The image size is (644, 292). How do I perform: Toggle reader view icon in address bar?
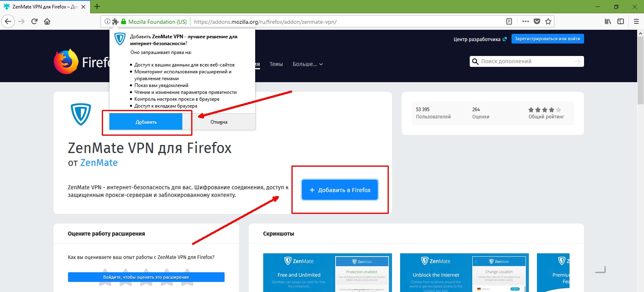pos(509,21)
